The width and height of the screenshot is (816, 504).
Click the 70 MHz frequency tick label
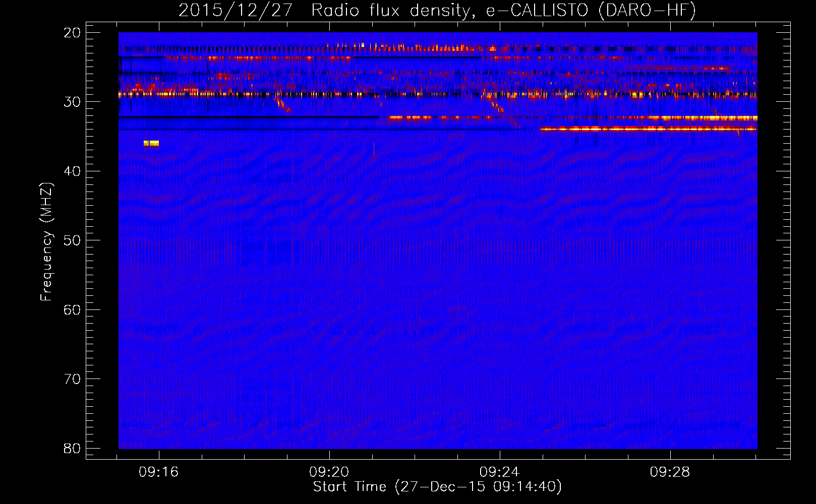coord(72,379)
